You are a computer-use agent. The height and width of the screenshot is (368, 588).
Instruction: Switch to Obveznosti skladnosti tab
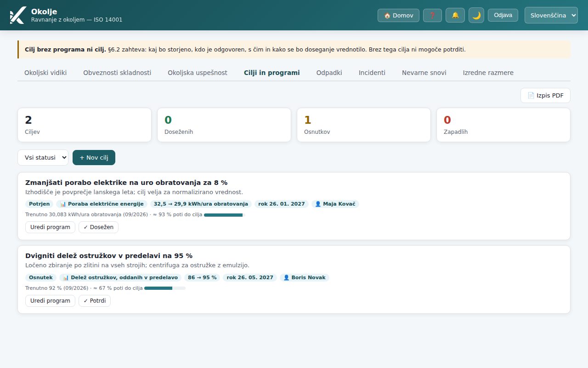click(117, 73)
